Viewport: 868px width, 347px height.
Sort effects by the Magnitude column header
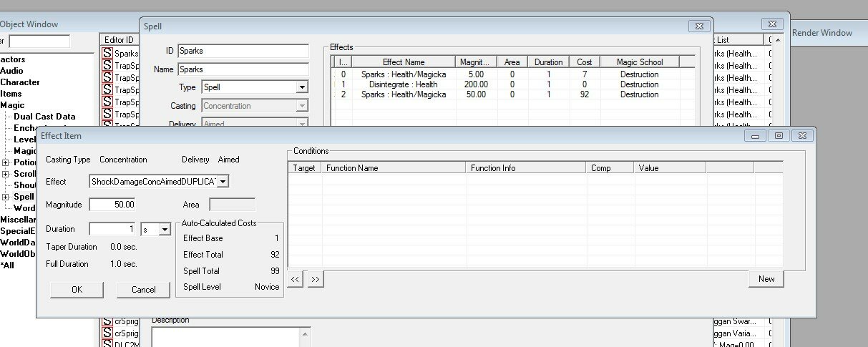pyautogui.click(x=475, y=62)
